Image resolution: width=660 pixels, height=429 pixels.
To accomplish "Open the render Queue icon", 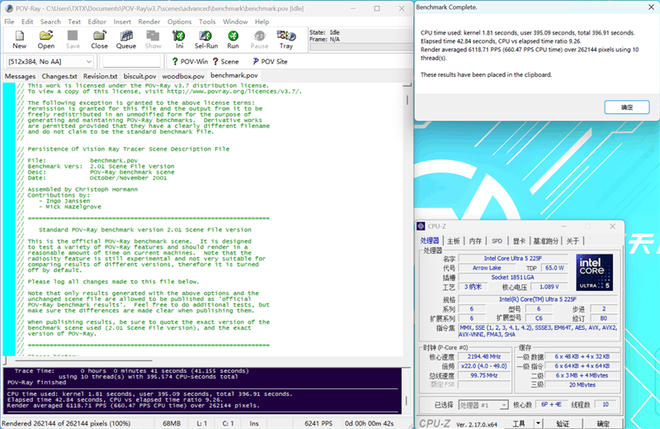I will 126,39.
